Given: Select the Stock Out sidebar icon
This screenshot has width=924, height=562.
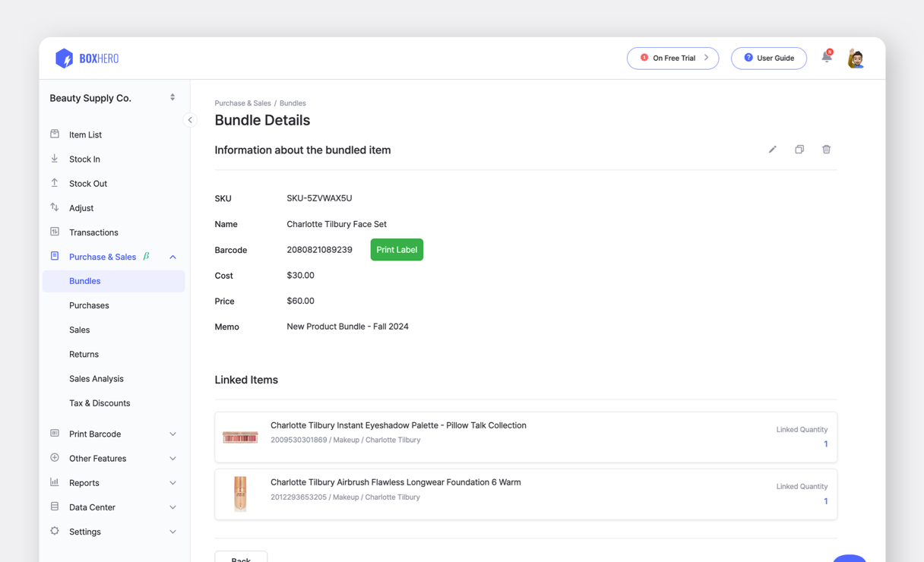Looking at the screenshot, I should [54, 183].
